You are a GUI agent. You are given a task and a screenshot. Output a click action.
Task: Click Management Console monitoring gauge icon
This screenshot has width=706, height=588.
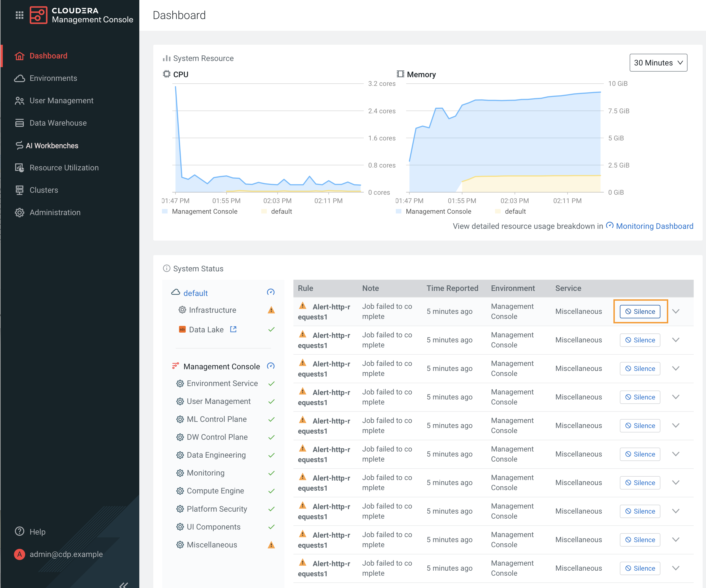(x=271, y=366)
